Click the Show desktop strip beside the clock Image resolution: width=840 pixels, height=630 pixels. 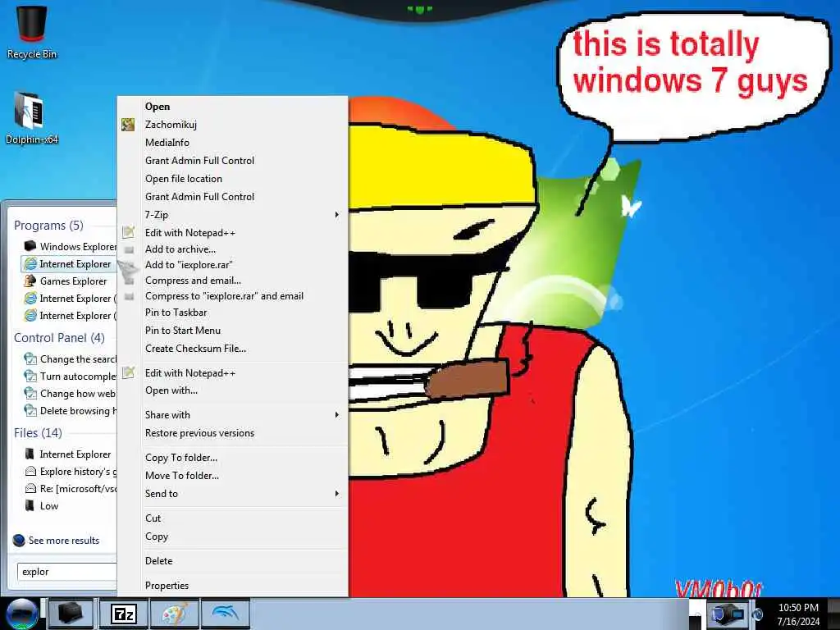pos(833,614)
